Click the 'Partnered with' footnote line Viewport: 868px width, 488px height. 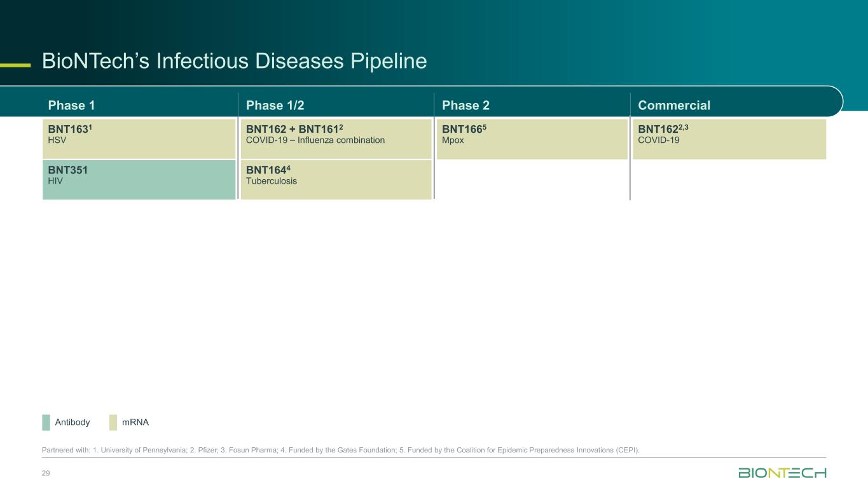click(x=341, y=451)
